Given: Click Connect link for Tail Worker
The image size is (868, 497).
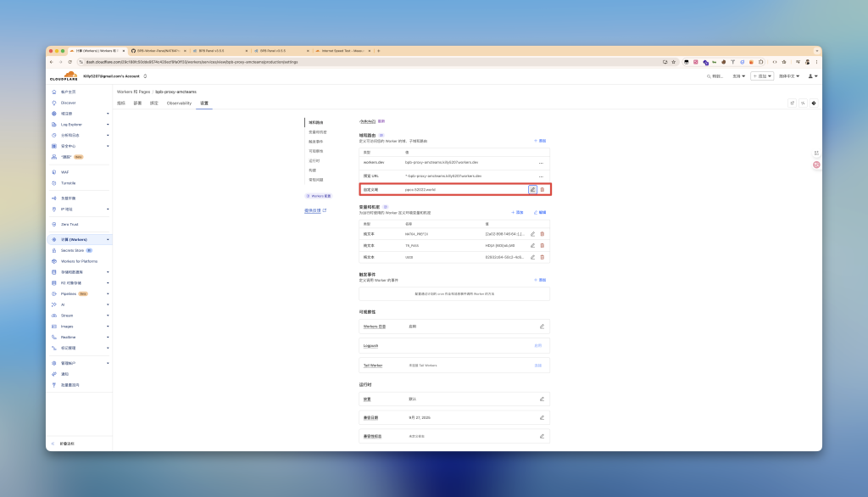Looking at the screenshot, I should pyautogui.click(x=537, y=366).
